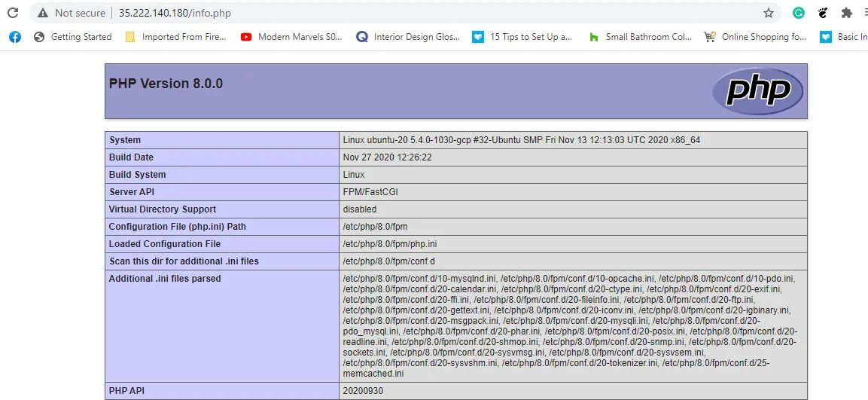Click the Server API label
The height and width of the screenshot is (400, 868).
pos(132,192)
